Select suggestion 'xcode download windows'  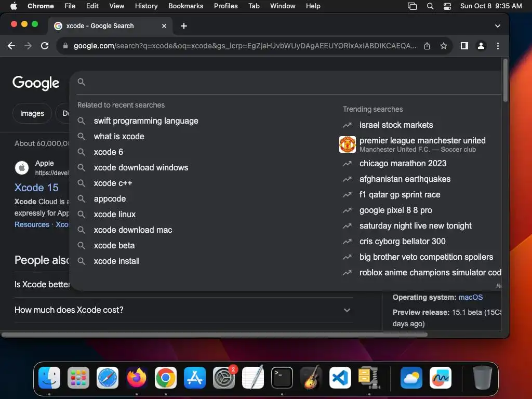pyautogui.click(x=141, y=168)
